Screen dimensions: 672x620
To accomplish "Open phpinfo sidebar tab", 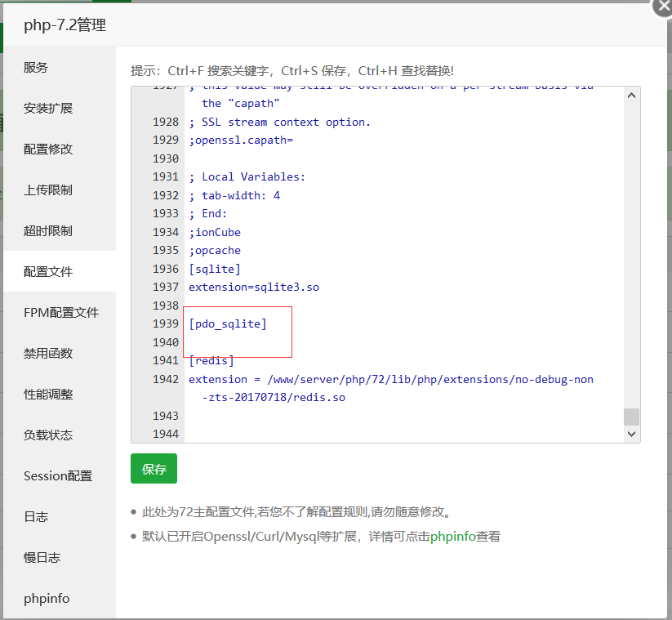I will 60,598.
